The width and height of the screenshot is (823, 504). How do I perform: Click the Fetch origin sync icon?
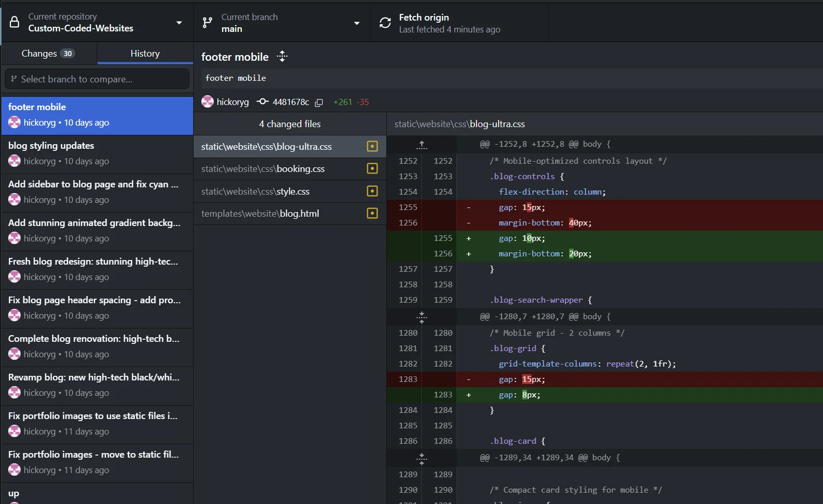[385, 23]
